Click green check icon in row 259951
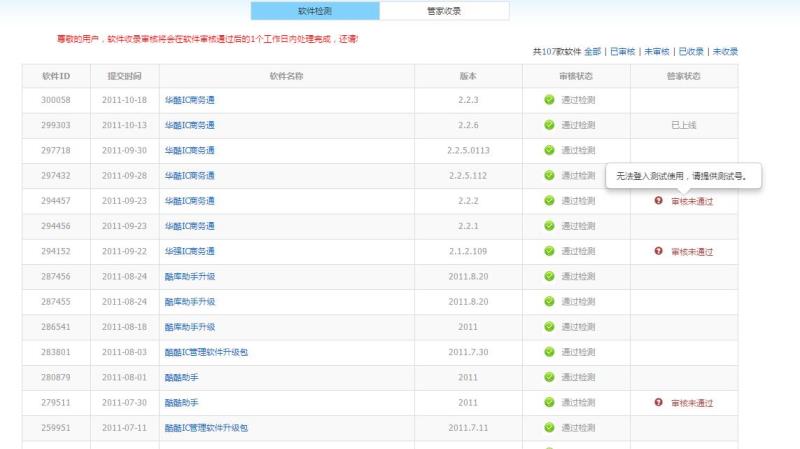Screen dimensions: 800x449 pos(549,428)
